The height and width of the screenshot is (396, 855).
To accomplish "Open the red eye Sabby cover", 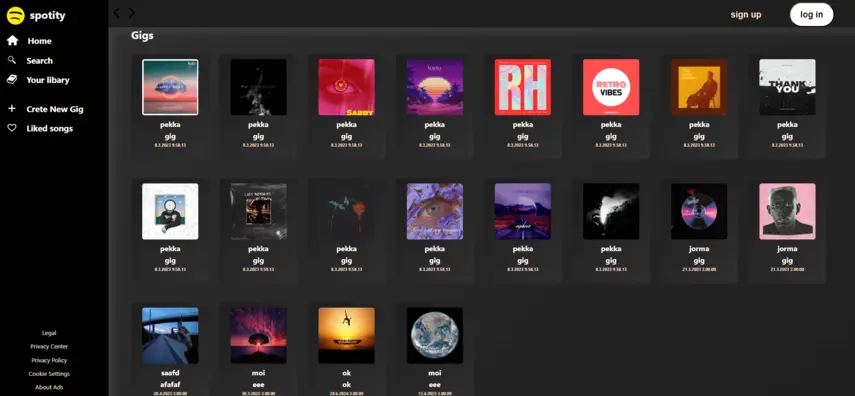I will (346, 87).
